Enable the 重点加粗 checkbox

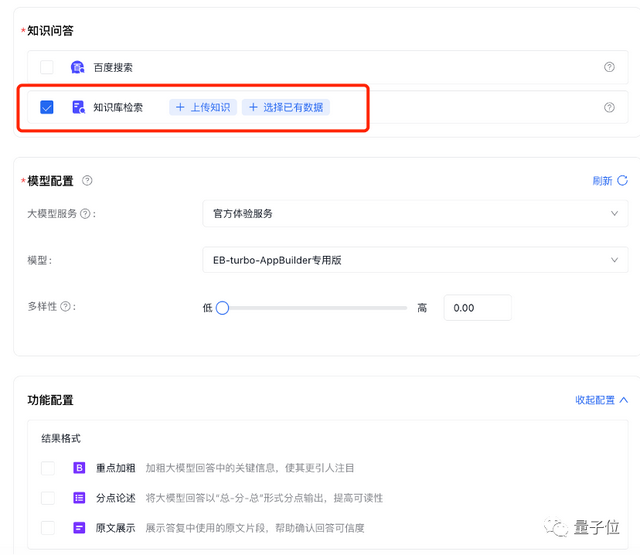(48, 468)
